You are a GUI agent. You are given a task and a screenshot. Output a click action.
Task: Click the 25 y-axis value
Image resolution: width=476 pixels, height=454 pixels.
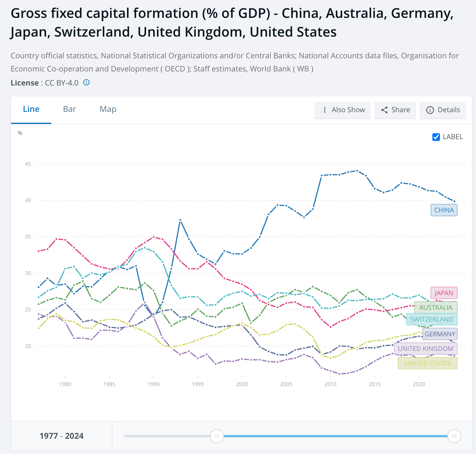coord(28,310)
